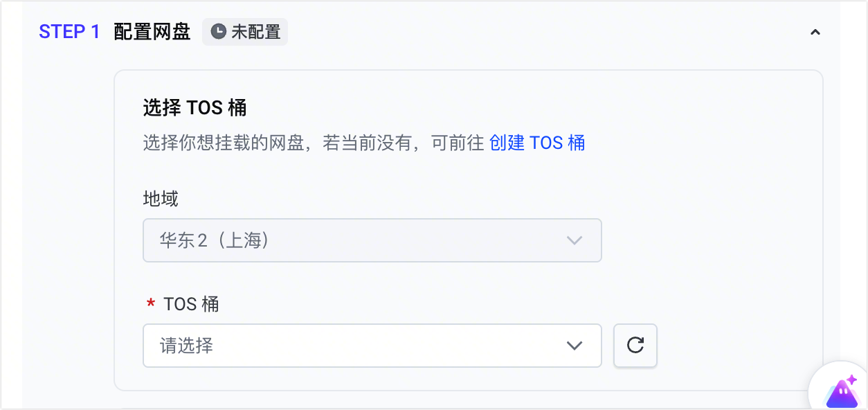Image resolution: width=868 pixels, height=410 pixels.
Task: Click the 华东2（上海） region value
Action: (215, 240)
